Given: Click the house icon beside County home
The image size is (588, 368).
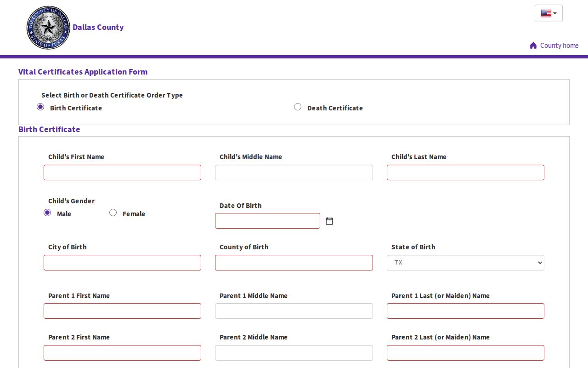Looking at the screenshot, I should click(533, 46).
